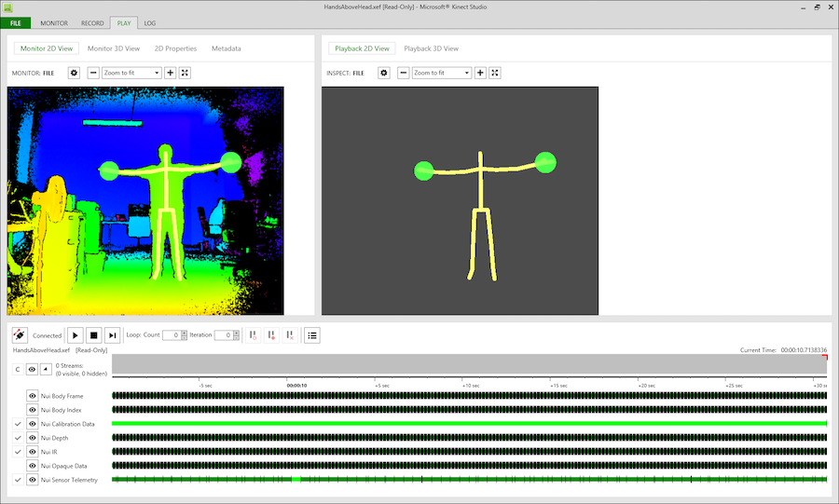Click the Step Forward frame button
Image resolution: width=839 pixels, height=504 pixels.
[x=112, y=335]
